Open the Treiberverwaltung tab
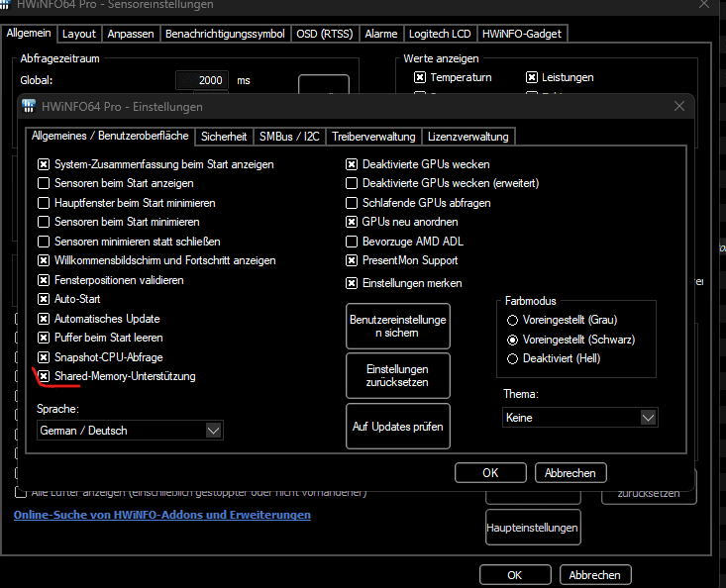This screenshot has width=726, height=588. [x=373, y=137]
